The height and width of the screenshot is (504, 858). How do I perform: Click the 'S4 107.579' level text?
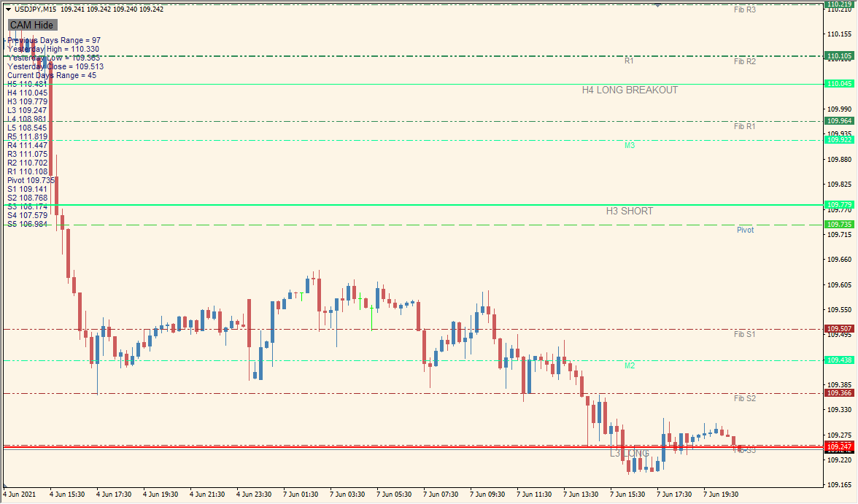pyautogui.click(x=28, y=216)
